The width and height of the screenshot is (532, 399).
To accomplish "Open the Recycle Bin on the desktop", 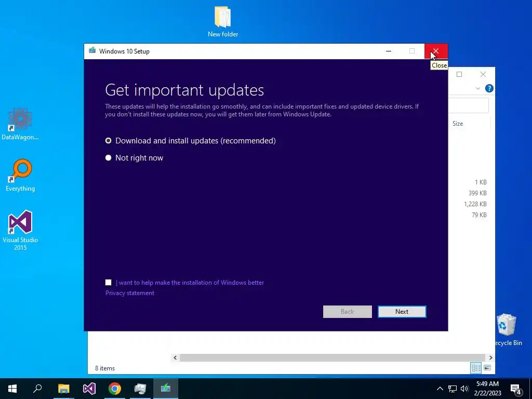I will [x=508, y=329].
